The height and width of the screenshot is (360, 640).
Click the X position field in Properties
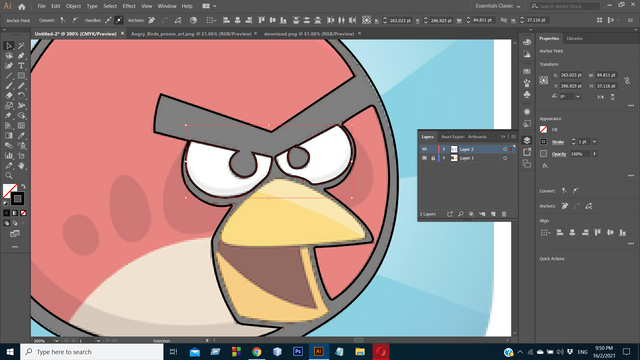point(571,75)
